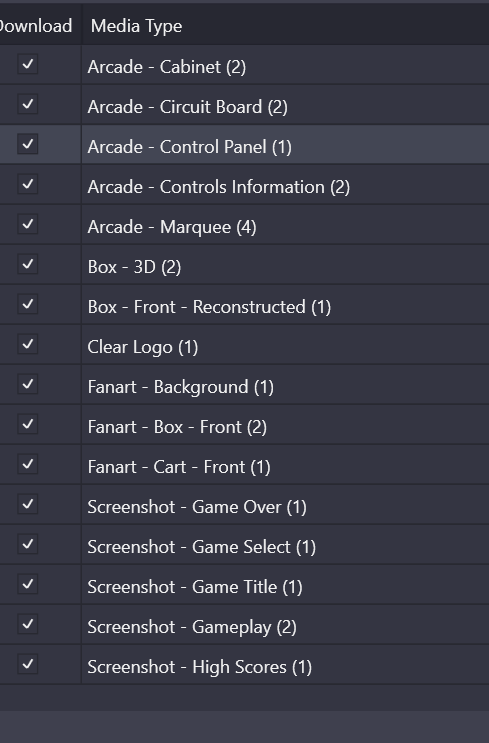Sort by the Download column header
This screenshot has width=489, height=743.
[x=40, y=25]
